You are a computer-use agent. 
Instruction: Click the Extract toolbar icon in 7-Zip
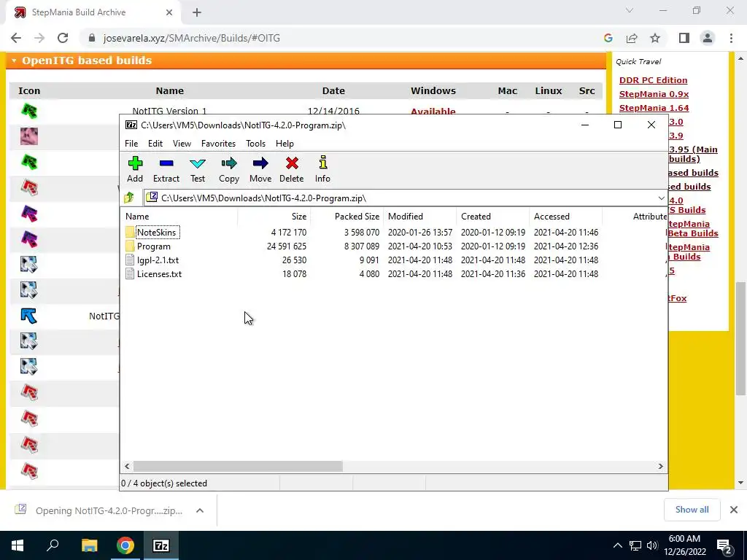(x=166, y=169)
